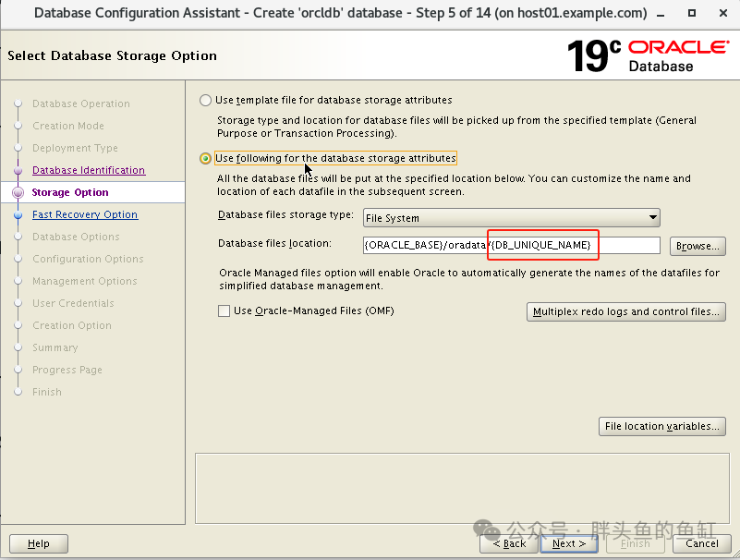Click Management Options step label

85,281
